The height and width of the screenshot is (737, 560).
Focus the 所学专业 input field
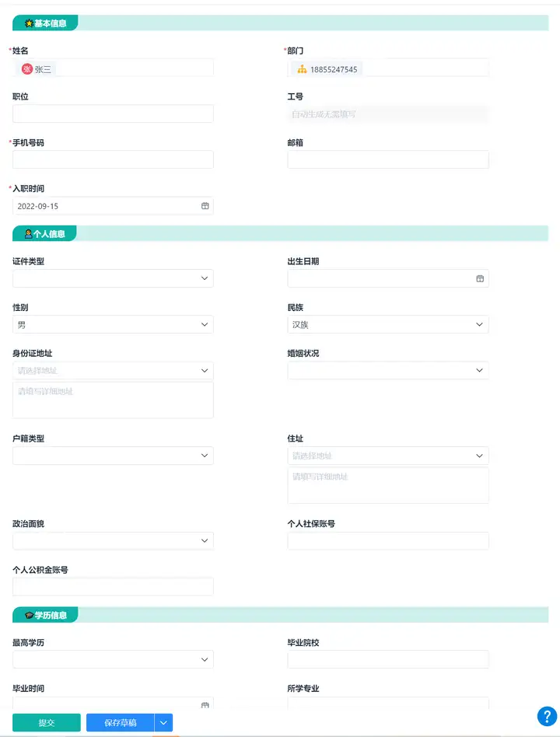click(x=388, y=703)
